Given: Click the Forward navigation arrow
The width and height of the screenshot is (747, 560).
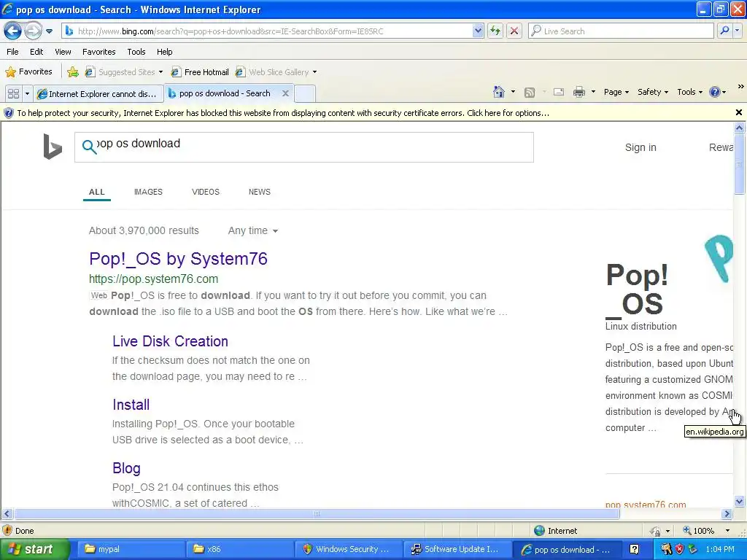Looking at the screenshot, I should pos(33,31).
